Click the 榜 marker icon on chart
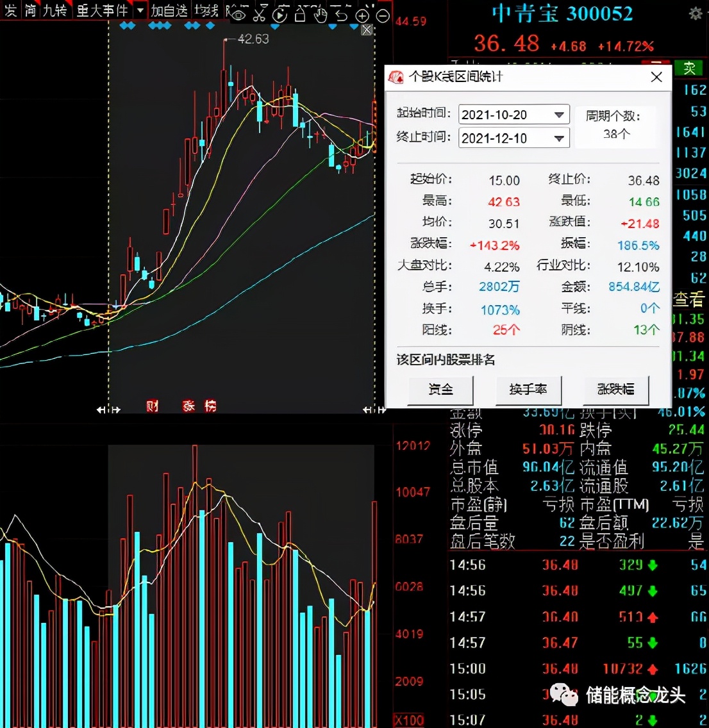The image size is (709, 728). coord(210,406)
